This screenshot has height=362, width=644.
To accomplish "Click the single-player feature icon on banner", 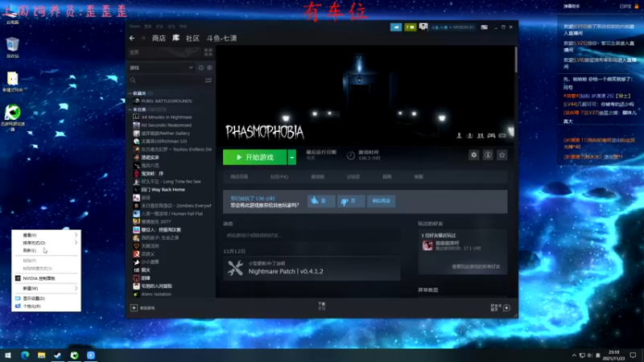I will pyautogui.click(x=459, y=136).
